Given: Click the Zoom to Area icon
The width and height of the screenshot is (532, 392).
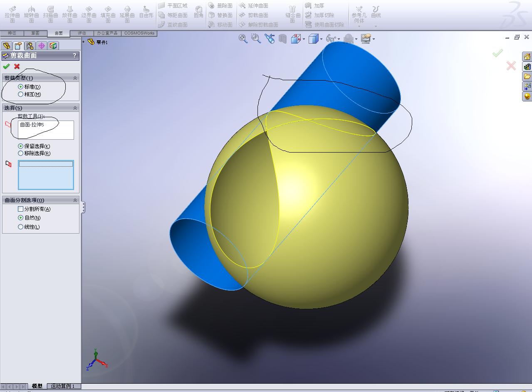Looking at the screenshot, I should (x=256, y=39).
